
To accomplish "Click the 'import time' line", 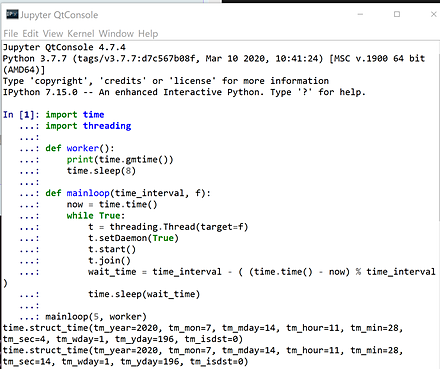I will pos(75,115).
